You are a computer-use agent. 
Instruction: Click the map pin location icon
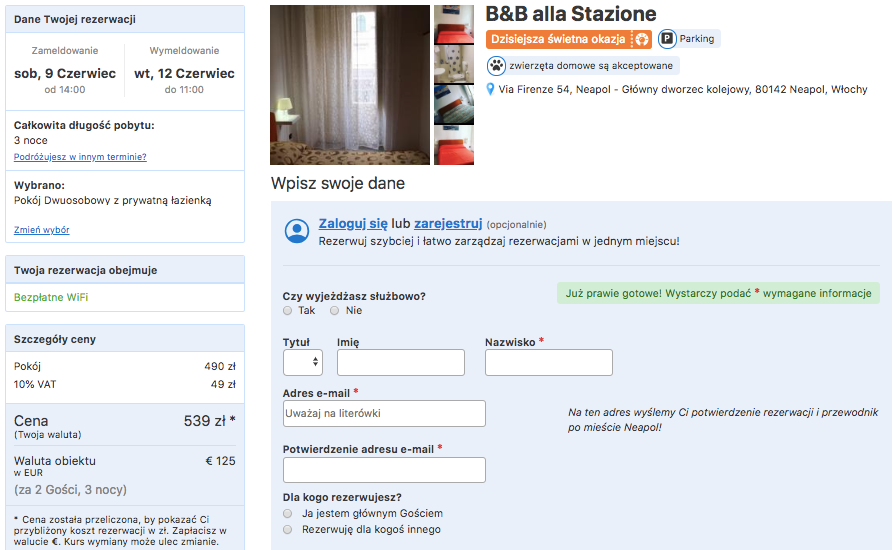[x=490, y=89]
